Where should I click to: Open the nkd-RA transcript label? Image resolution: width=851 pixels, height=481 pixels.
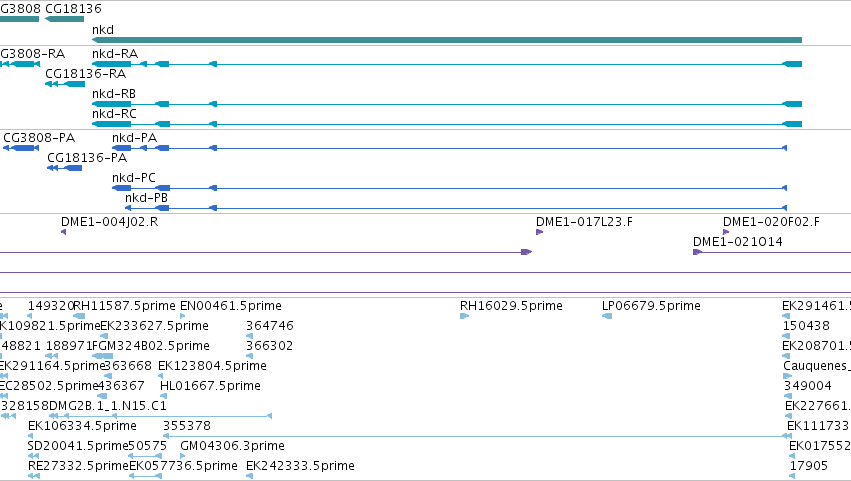[115, 54]
